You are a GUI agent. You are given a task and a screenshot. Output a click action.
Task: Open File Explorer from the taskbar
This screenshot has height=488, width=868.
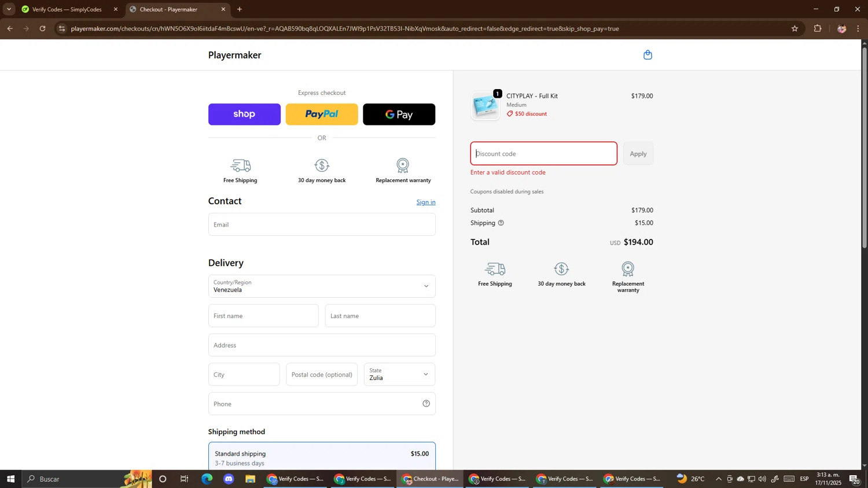tap(250, 479)
